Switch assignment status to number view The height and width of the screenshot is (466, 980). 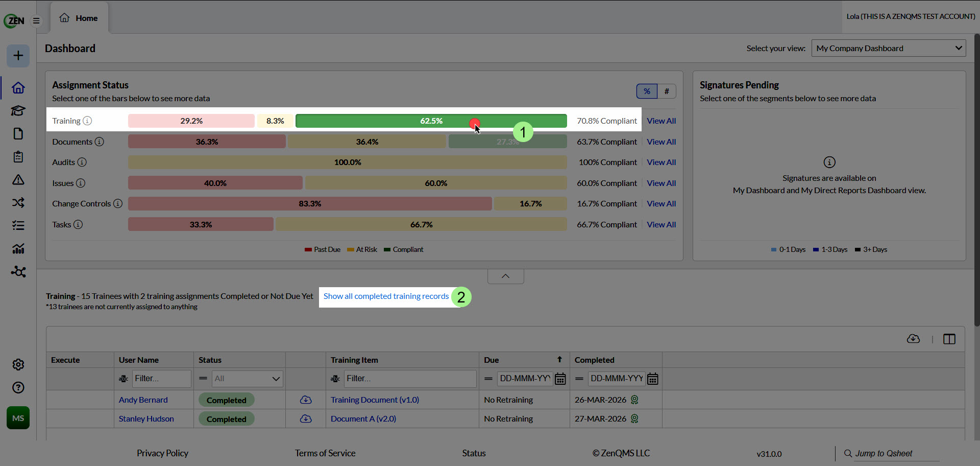(667, 91)
